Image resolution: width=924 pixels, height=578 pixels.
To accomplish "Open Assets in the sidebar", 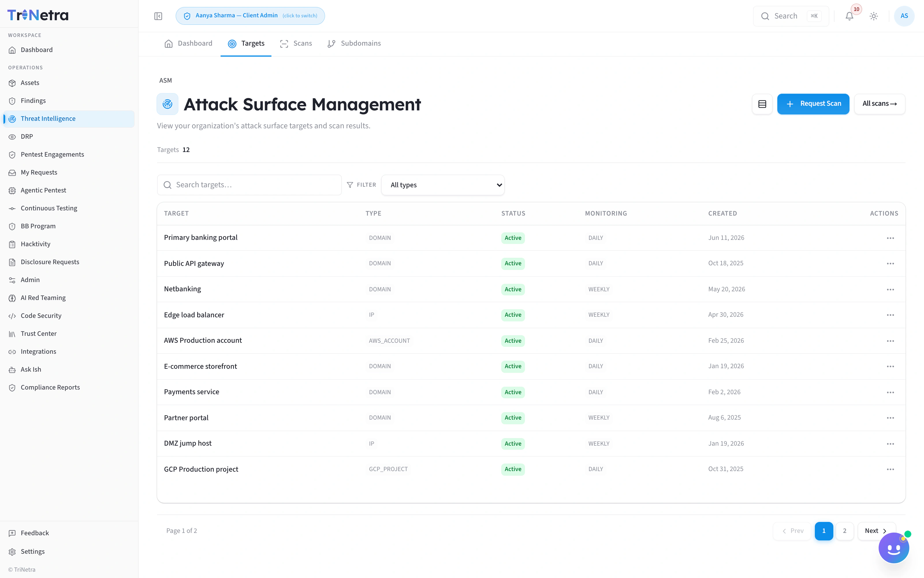I will click(x=69, y=83).
